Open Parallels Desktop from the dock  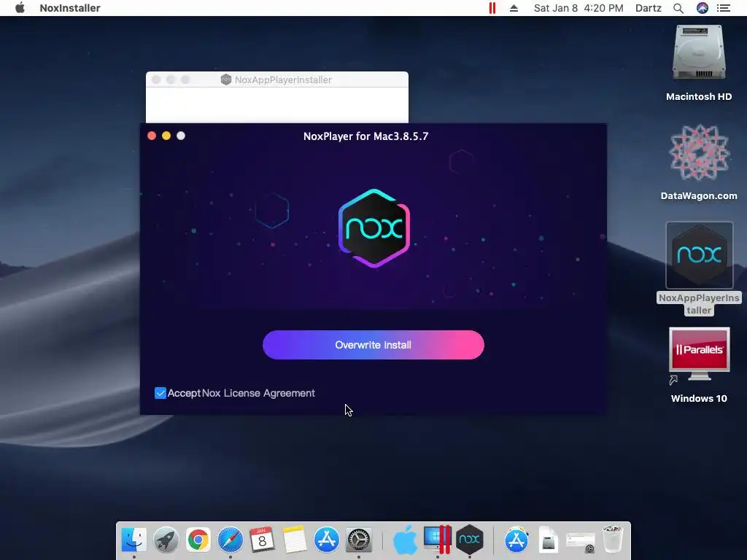438,540
